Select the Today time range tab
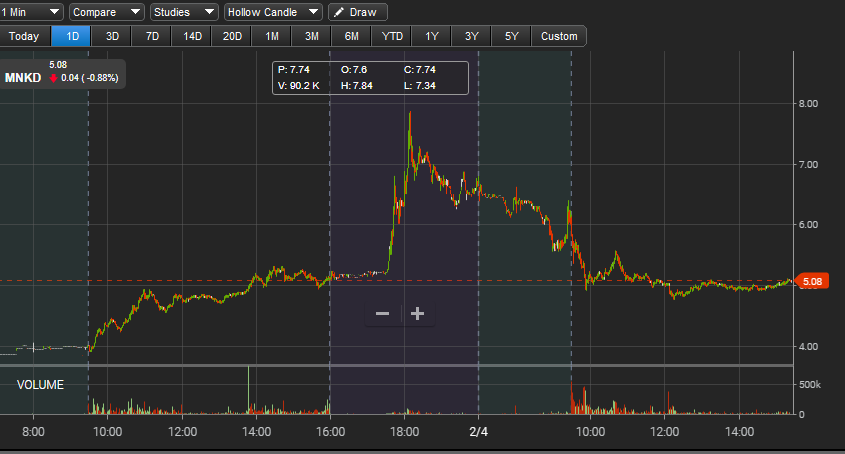The image size is (845, 454). (24, 36)
